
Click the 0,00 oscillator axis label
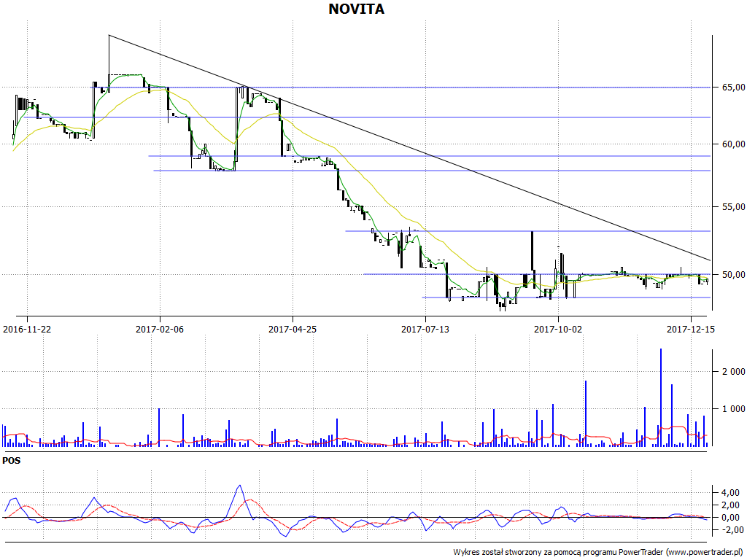click(x=731, y=517)
